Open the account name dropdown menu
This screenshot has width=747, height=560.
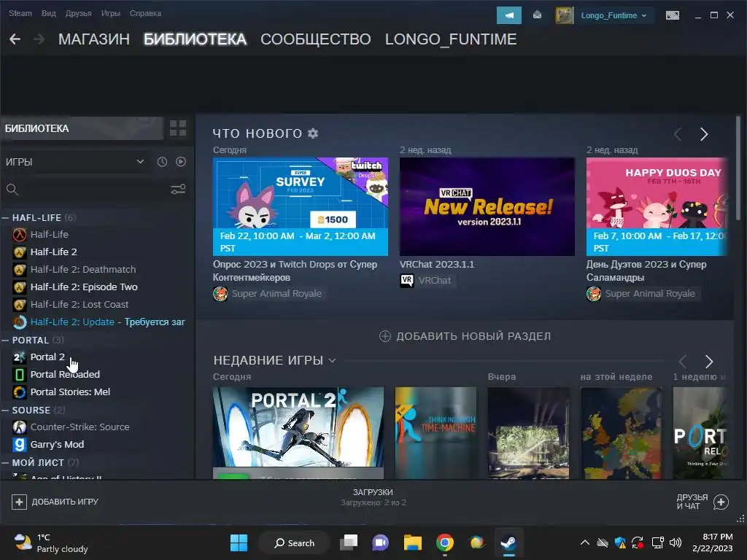pos(614,15)
